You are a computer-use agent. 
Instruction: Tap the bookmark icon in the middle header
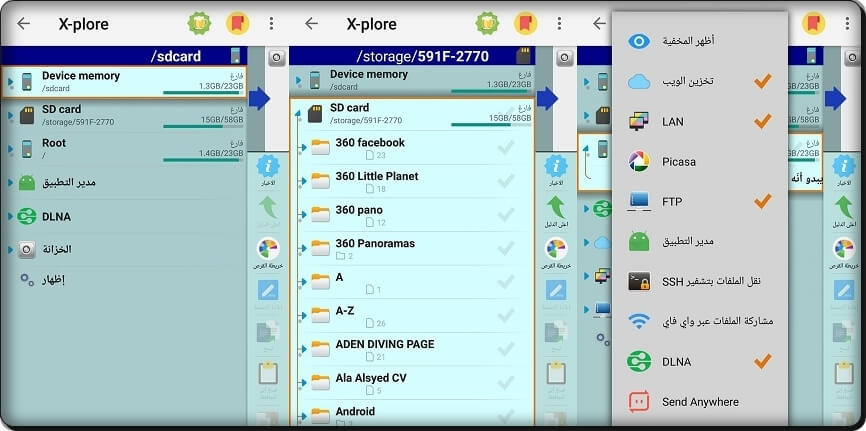coord(526,23)
